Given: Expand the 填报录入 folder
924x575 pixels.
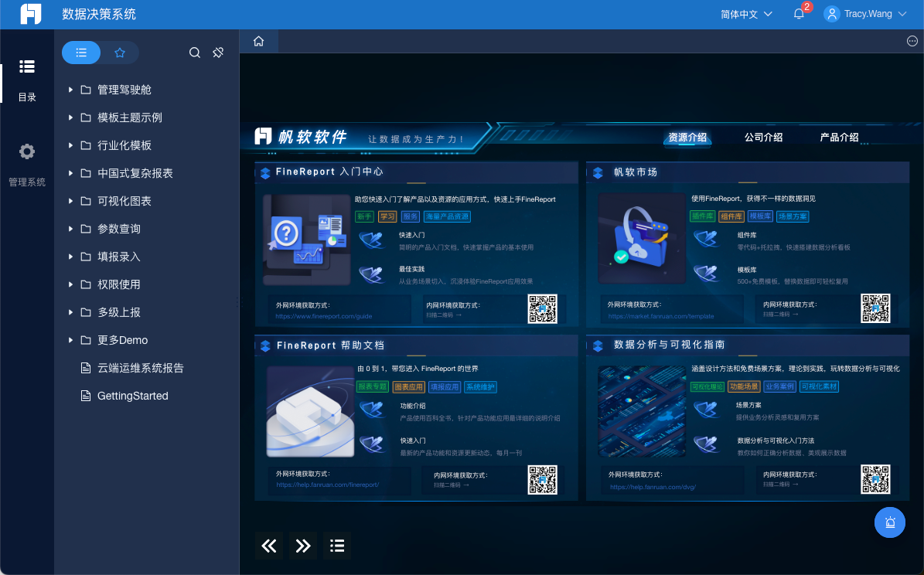Looking at the screenshot, I should (70, 257).
